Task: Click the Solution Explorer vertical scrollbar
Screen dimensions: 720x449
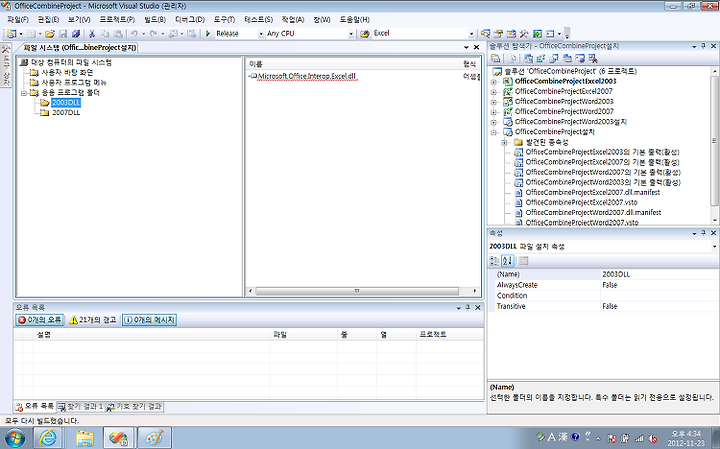Action: click(x=714, y=140)
